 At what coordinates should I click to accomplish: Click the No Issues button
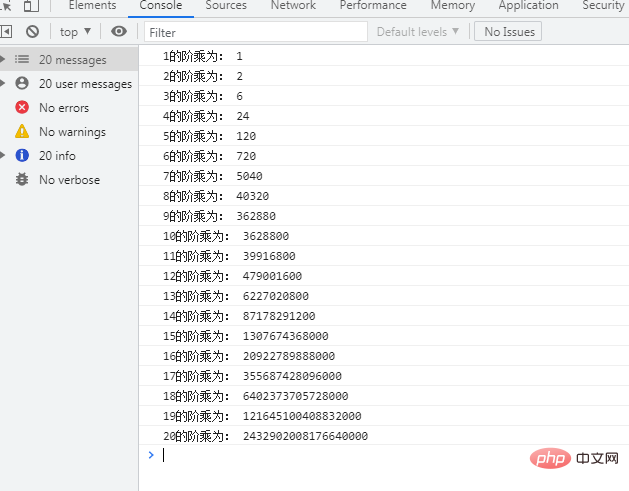tap(508, 31)
